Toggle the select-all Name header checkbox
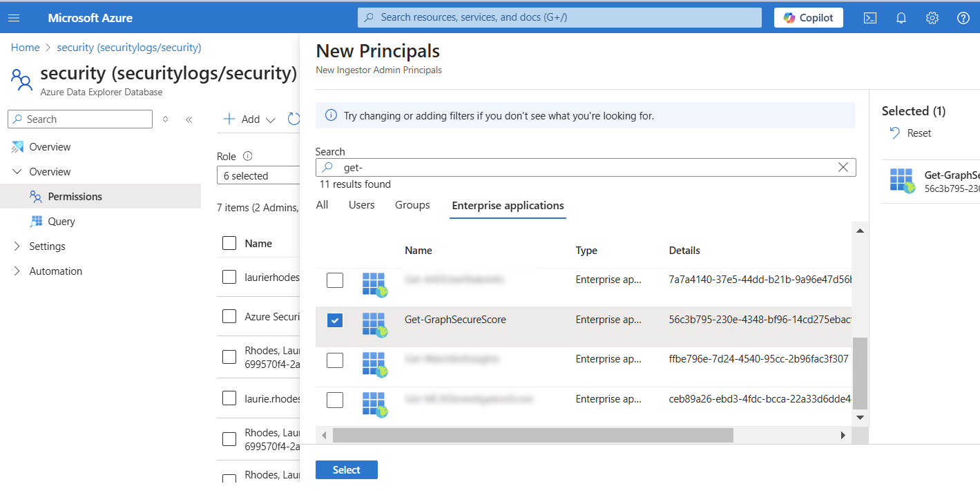This screenshot has height=495, width=980. tap(229, 243)
